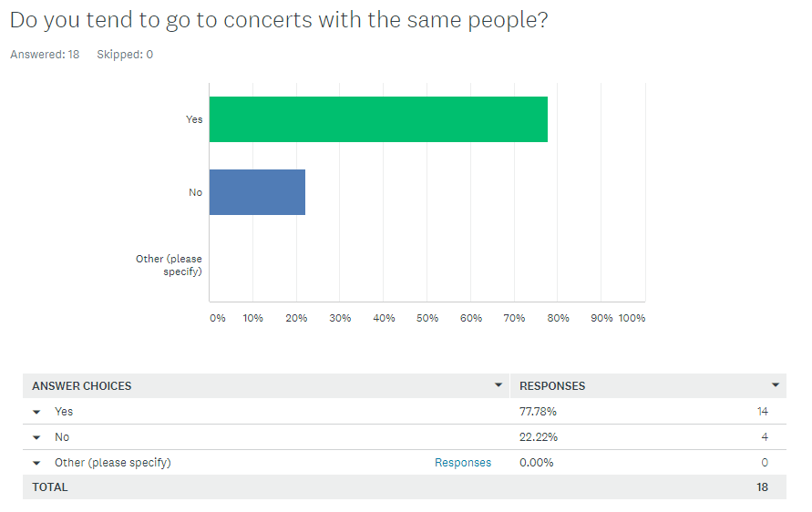Click the Yes chart axis label
The width and height of the screenshot is (812, 512).
[194, 119]
